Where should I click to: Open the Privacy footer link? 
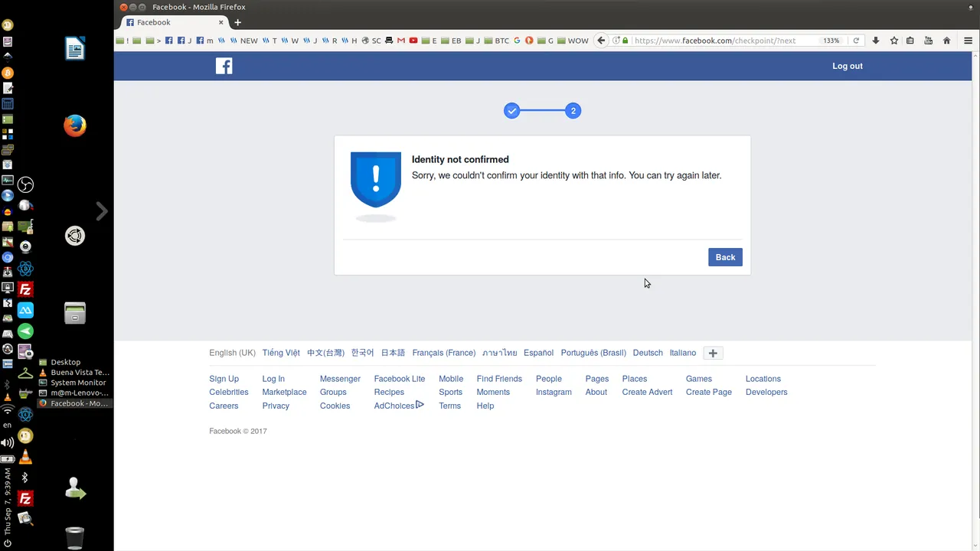[276, 406]
